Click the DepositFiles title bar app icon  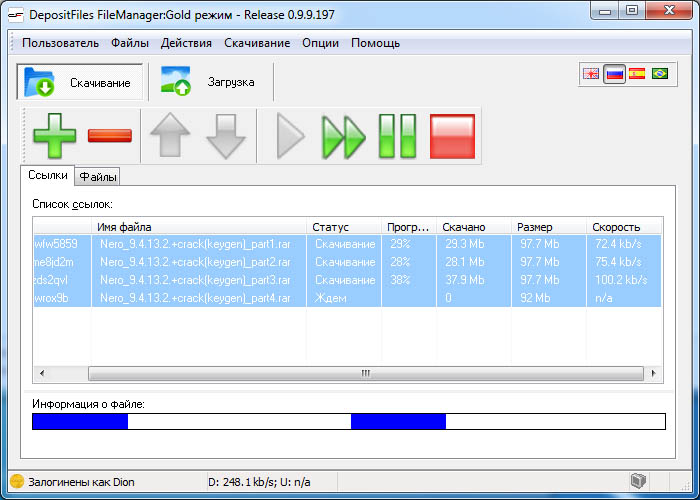click(16, 14)
